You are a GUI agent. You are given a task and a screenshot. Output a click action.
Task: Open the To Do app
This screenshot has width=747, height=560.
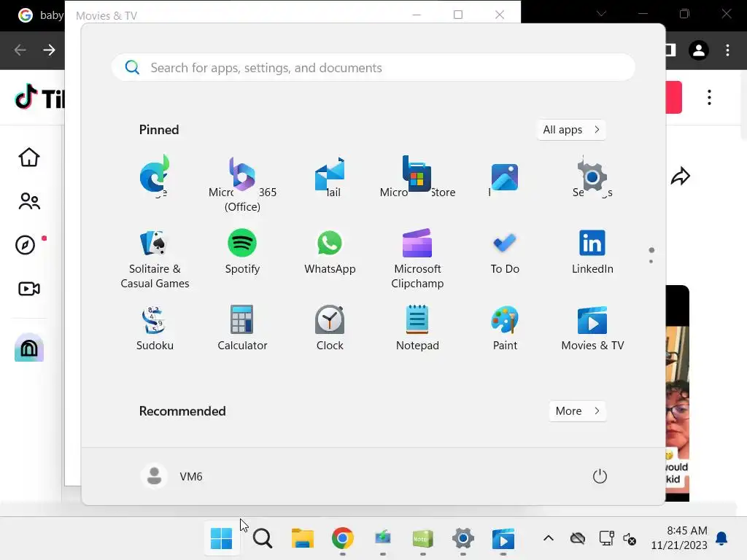tap(505, 252)
